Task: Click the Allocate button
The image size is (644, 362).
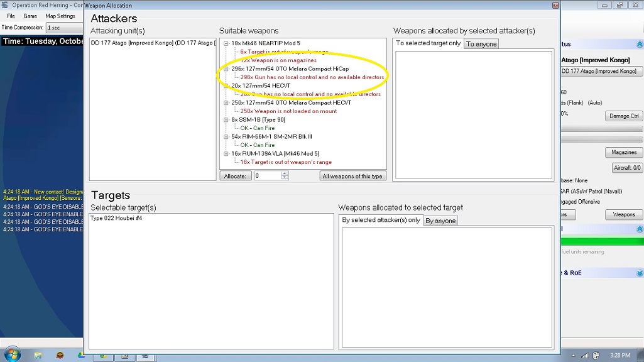Action: [236, 176]
